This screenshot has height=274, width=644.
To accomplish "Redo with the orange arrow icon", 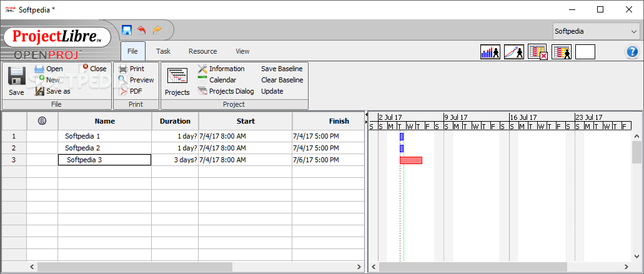I will point(157,30).
